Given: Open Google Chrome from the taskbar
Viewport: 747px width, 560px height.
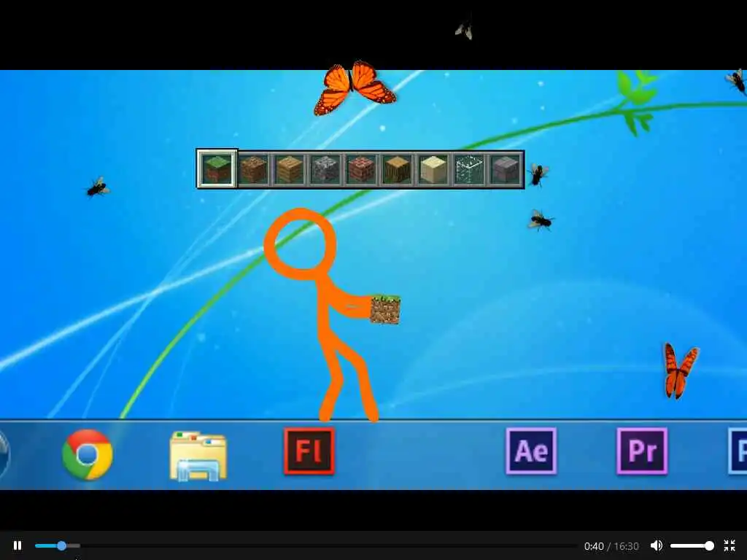Looking at the screenshot, I should (88, 454).
